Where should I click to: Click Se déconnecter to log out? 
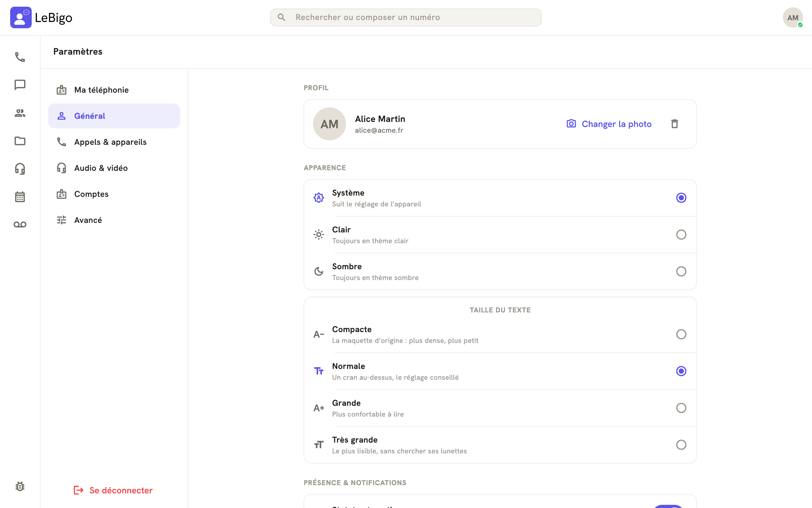[113, 490]
